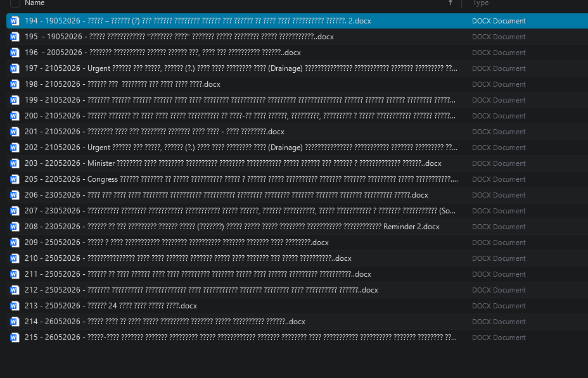
Task: Click the Word icon of file 199 - 21052026
Action: click(x=15, y=100)
